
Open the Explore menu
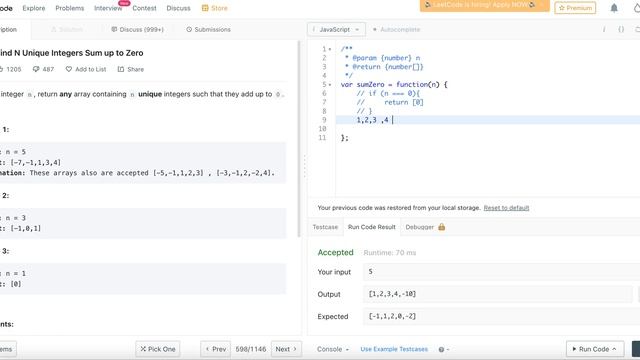[34, 8]
